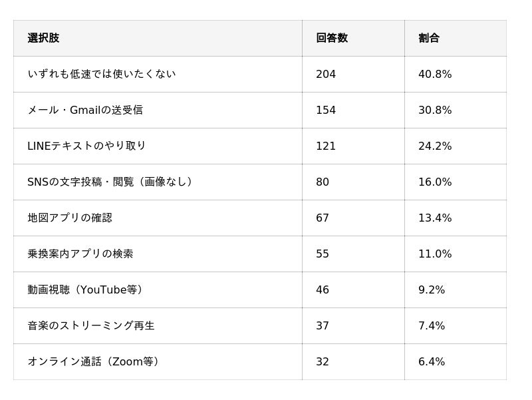Select the 地図アプリの確認 cell
Screen dimensions: 532x400
pyautogui.click(x=70, y=218)
